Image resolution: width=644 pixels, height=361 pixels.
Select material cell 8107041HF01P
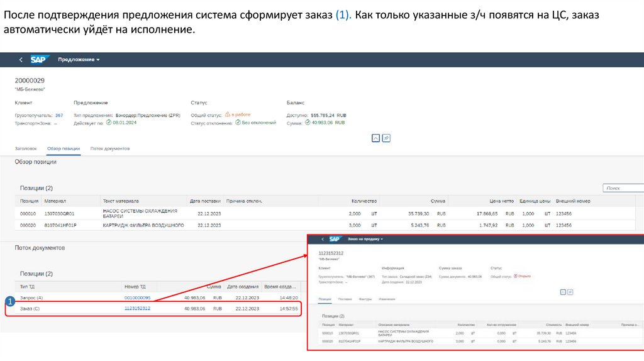coord(60,226)
